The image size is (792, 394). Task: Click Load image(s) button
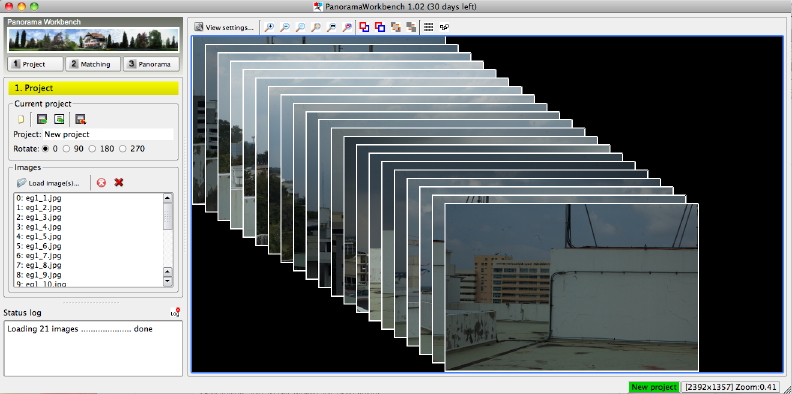tap(48, 183)
